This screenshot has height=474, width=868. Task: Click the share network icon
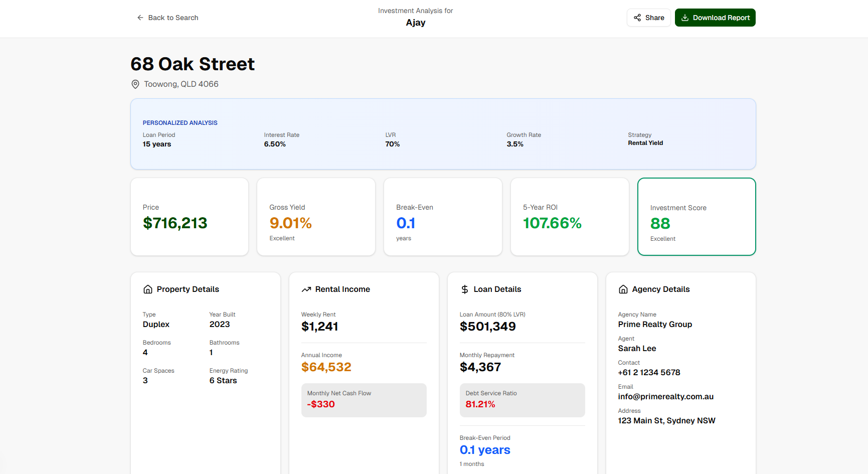637,18
